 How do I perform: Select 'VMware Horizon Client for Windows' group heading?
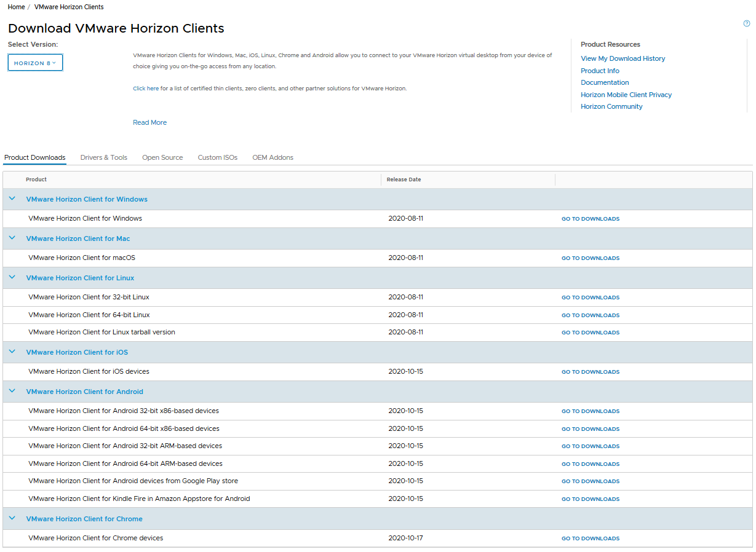pyautogui.click(x=87, y=199)
